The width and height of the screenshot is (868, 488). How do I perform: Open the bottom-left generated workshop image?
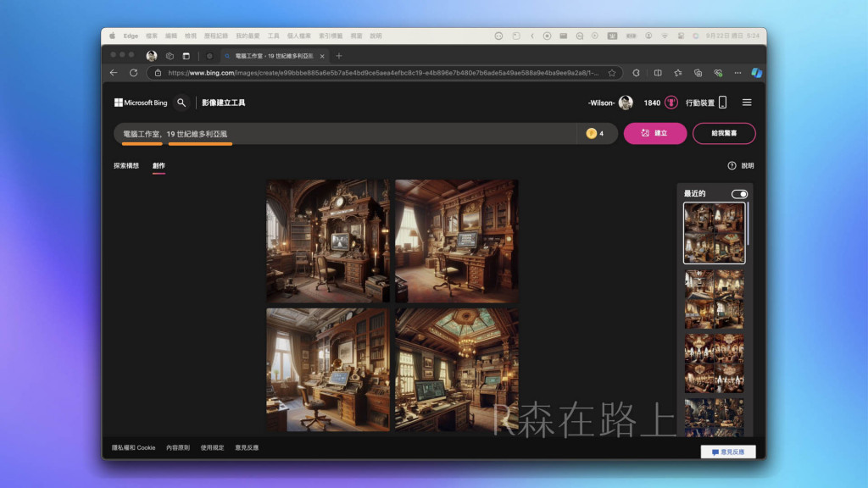click(x=328, y=369)
